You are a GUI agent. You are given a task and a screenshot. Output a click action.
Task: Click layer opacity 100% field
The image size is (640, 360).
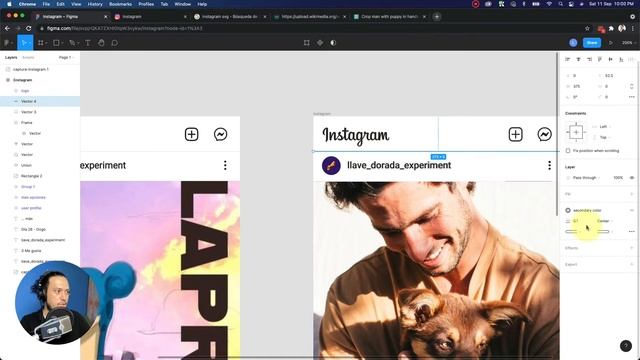[618, 178]
